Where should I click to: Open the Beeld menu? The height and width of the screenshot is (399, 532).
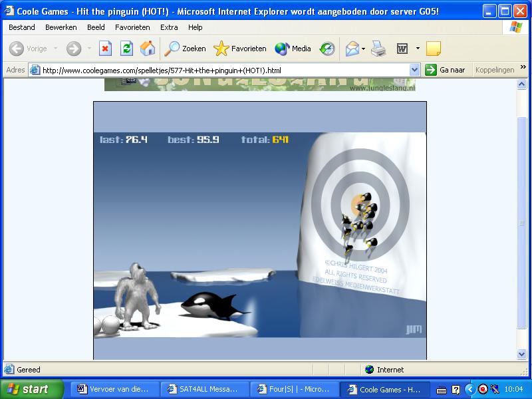(96, 27)
